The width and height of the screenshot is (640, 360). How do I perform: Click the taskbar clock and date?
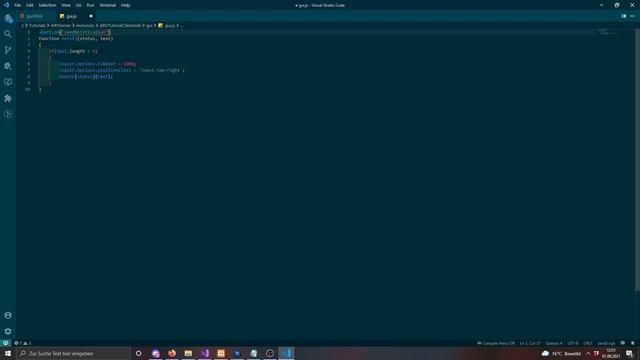pyautogui.click(x=611, y=353)
